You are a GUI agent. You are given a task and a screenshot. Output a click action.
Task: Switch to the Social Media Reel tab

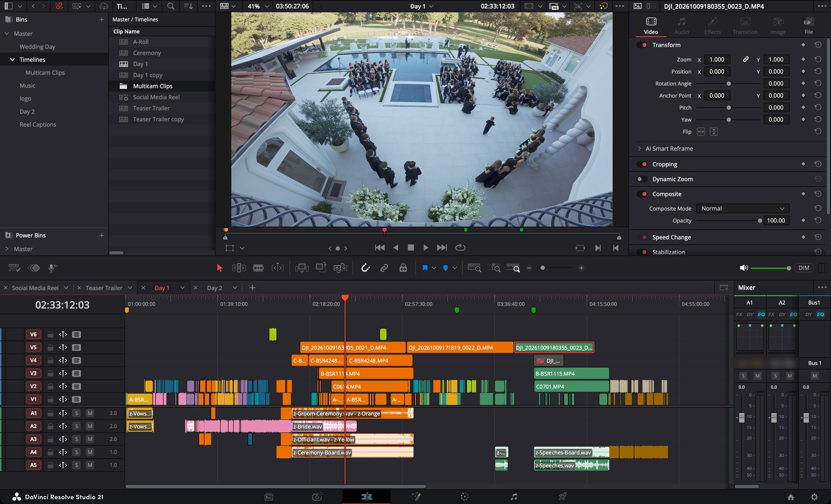(35, 288)
